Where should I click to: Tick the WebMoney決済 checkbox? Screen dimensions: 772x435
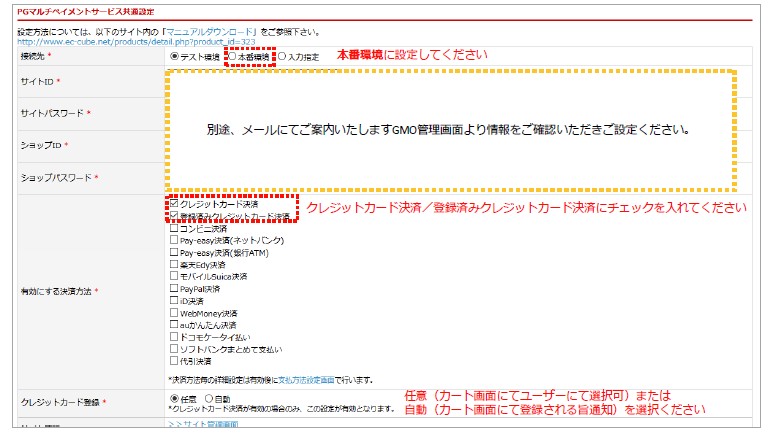[174, 312]
